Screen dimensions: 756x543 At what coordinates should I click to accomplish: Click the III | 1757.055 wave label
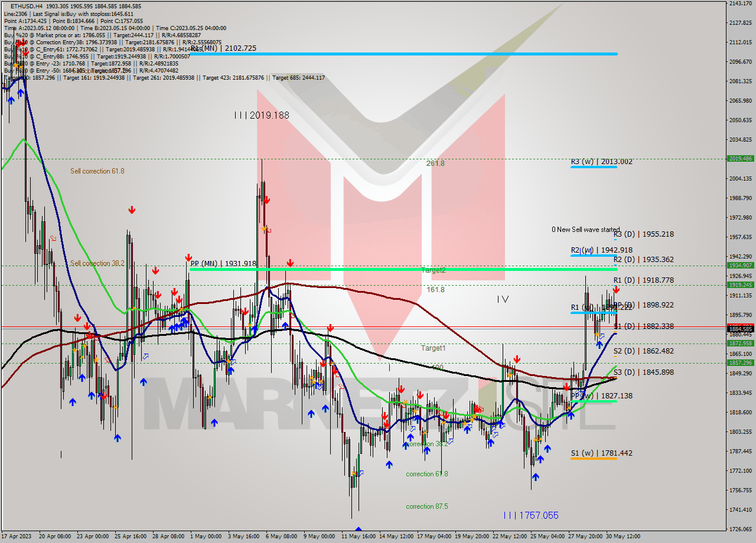531,515
